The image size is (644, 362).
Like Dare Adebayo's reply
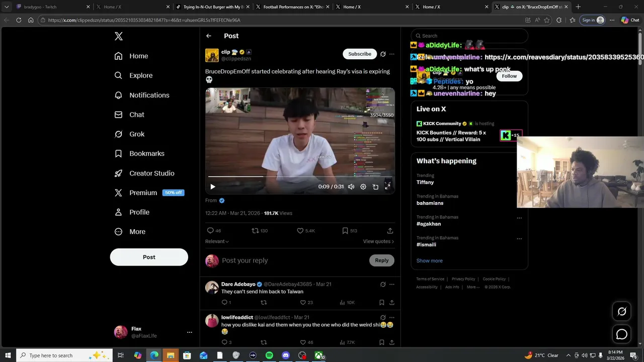pos(306,303)
